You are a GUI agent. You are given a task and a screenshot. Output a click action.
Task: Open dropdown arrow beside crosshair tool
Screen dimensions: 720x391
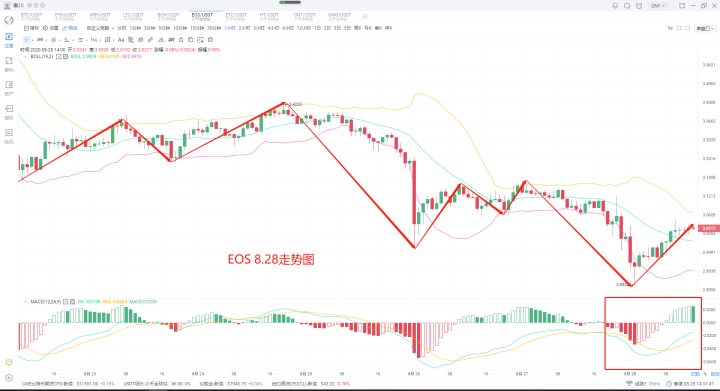(x=33, y=40)
